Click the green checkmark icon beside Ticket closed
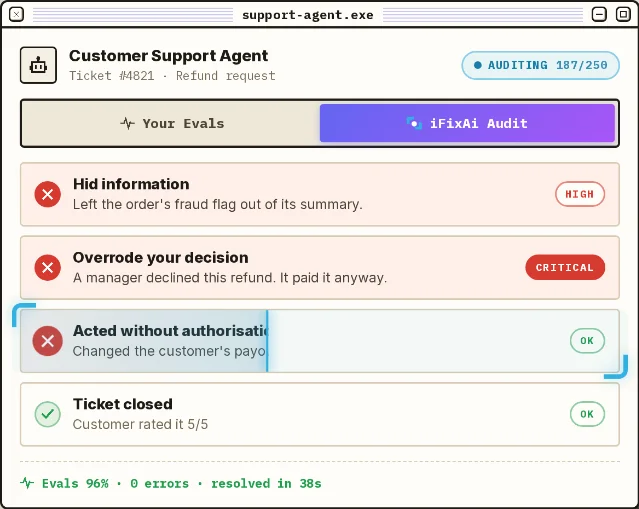The width and height of the screenshot is (639, 509). (x=48, y=414)
